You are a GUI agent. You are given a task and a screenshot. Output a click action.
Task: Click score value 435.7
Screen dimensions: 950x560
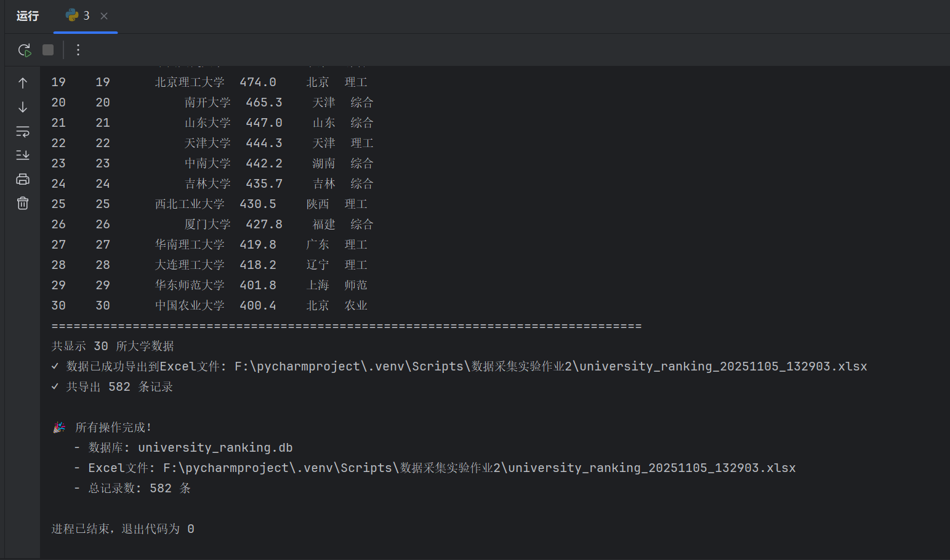click(264, 183)
